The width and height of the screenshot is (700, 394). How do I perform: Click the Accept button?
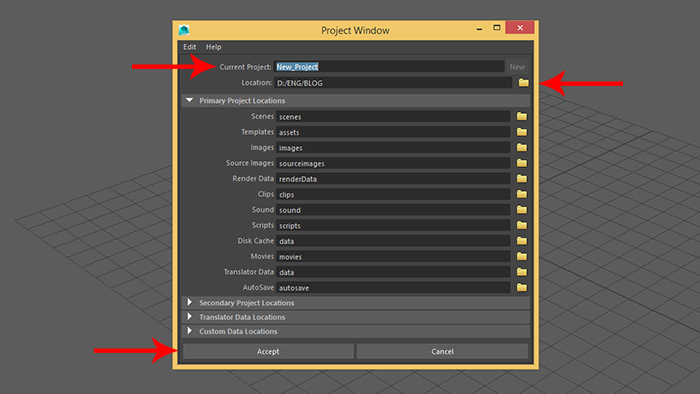click(x=268, y=351)
